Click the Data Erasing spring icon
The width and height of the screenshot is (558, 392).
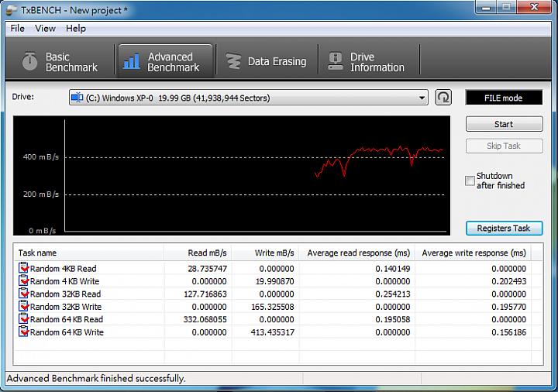pyautogui.click(x=233, y=61)
